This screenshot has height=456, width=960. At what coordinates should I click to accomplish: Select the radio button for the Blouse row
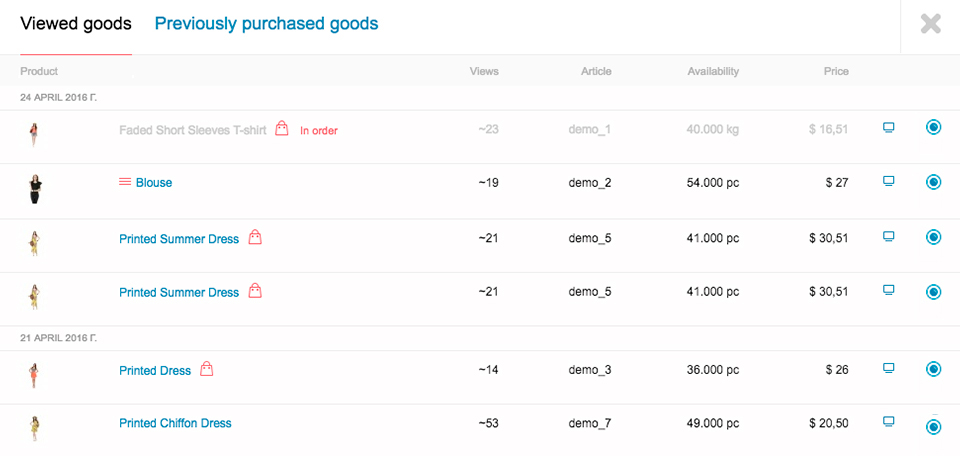pyautogui.click(x=933, y=182)
